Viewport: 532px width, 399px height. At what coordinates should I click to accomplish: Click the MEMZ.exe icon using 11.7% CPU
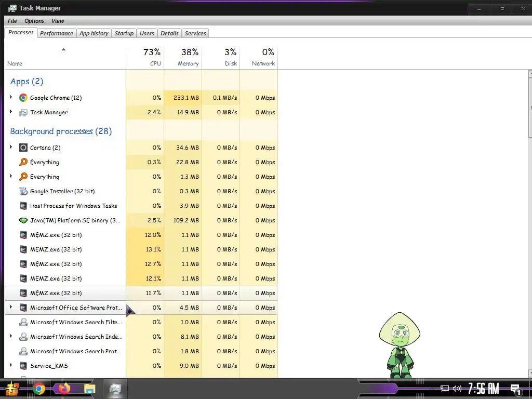click(x=23, y=293)
